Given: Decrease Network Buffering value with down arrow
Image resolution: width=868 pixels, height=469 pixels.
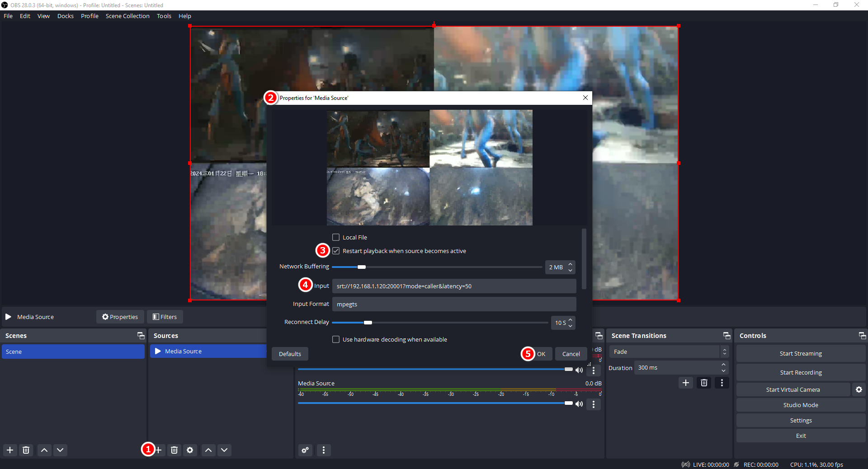Looking at the screenshot, I should (570, 270).
